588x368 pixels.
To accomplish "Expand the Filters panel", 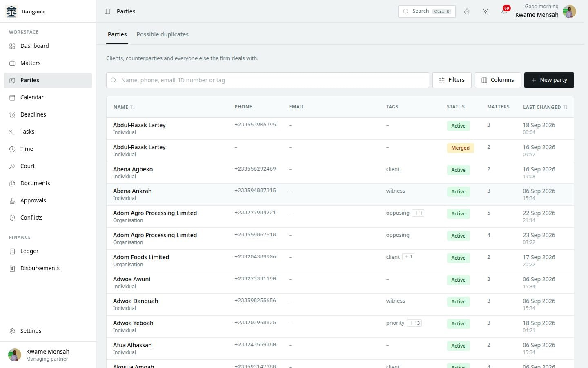I will (452, 80).
